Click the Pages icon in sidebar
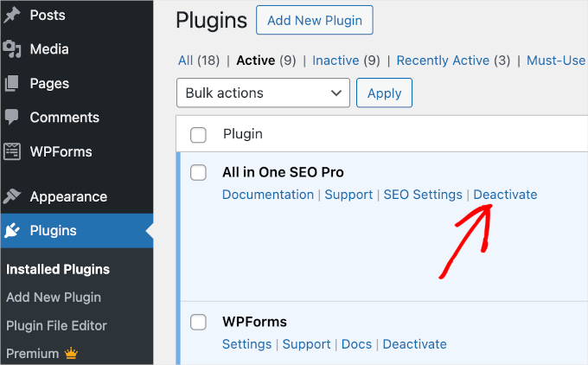The width and height of the screenshot is (588, 365). click(12, 84)
